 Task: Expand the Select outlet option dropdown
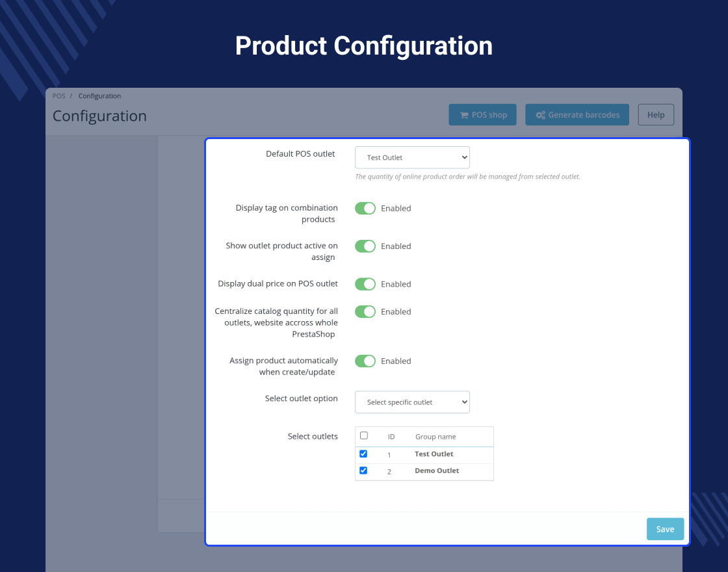412,402
